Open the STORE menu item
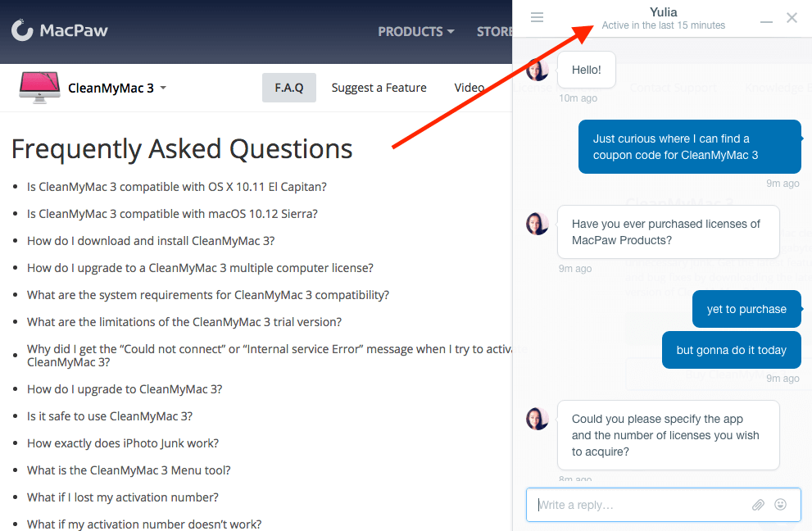Viewport: 812px width, 531px height. click(495, 32)
